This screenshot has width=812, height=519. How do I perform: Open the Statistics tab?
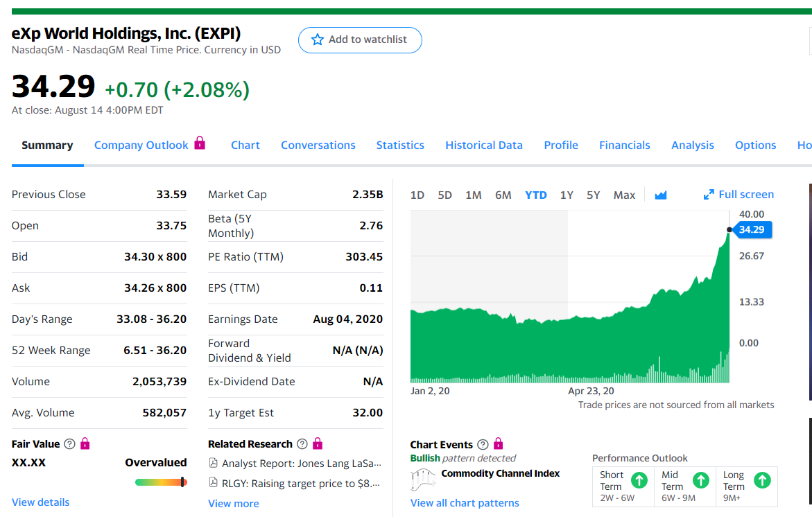[400, 146]
